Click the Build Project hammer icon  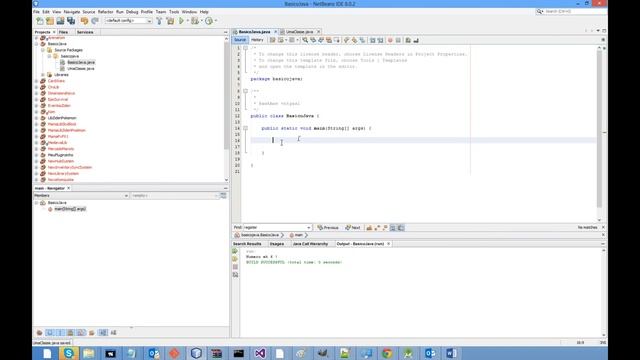pyautogui.click(x=159, y=21)
